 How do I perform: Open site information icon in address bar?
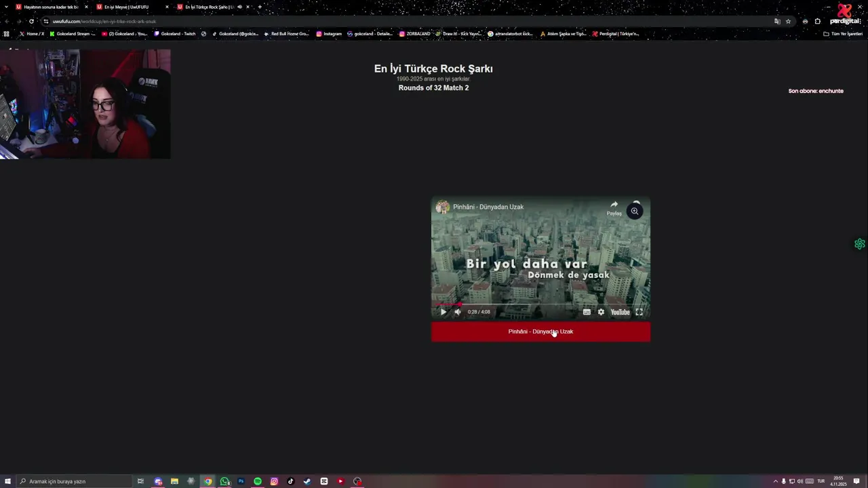46,21
